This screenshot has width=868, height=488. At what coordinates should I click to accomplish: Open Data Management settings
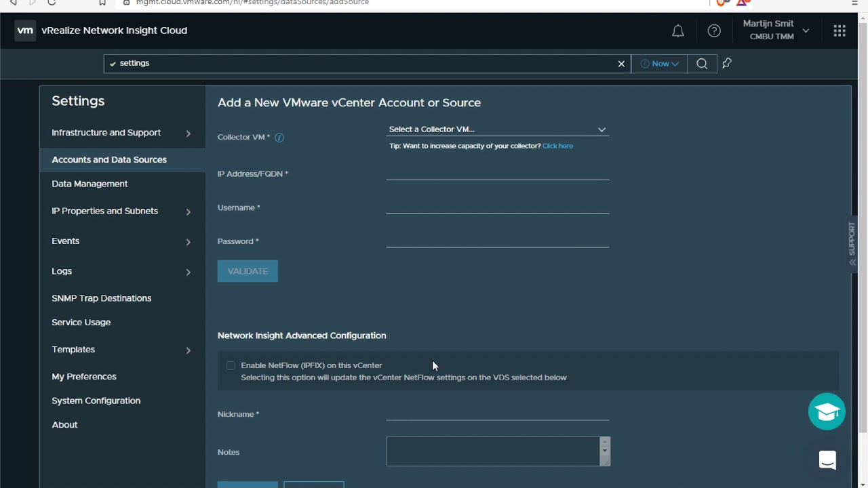90,184
